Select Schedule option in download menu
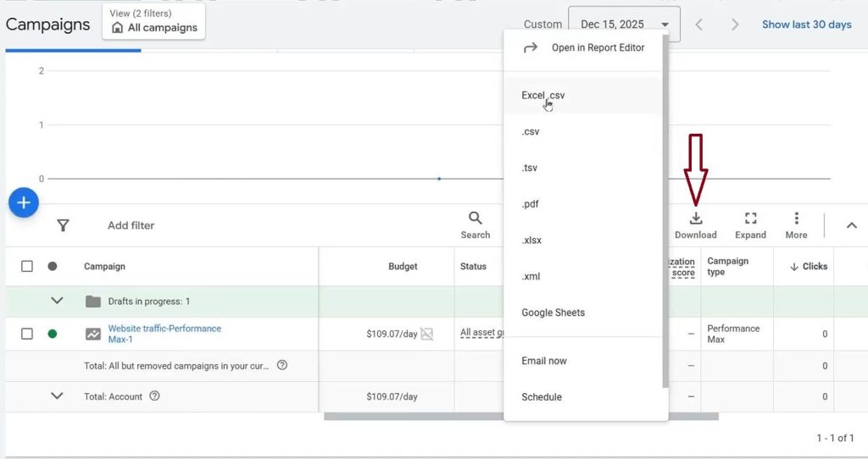868x459 pixels. pyautogui.click(x=583, y=396)
